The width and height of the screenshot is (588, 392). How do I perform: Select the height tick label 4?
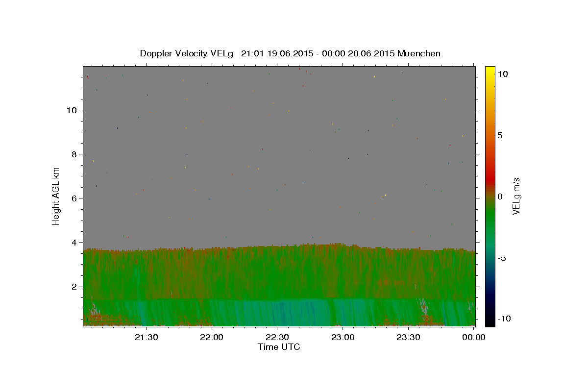coord(75,243)
